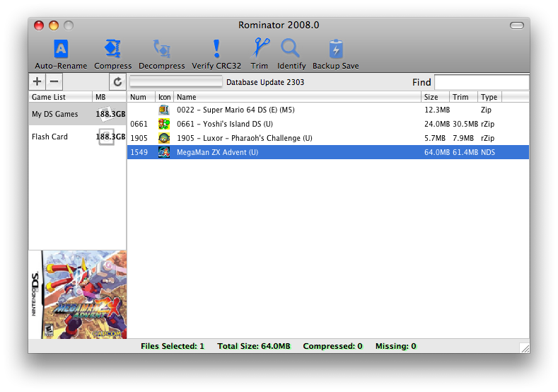Select row 0661 - Yoshi's Island DS (U)

click(328, 124)
